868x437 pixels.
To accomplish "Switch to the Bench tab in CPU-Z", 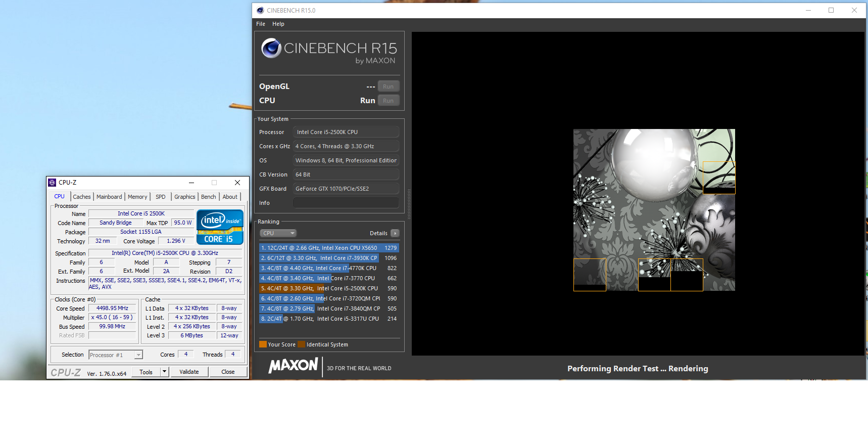I will pos(209,197).
